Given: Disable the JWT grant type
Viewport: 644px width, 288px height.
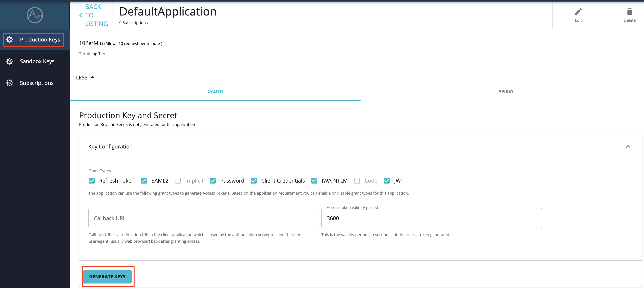Looking at the screenshot, I should (387, 180).
